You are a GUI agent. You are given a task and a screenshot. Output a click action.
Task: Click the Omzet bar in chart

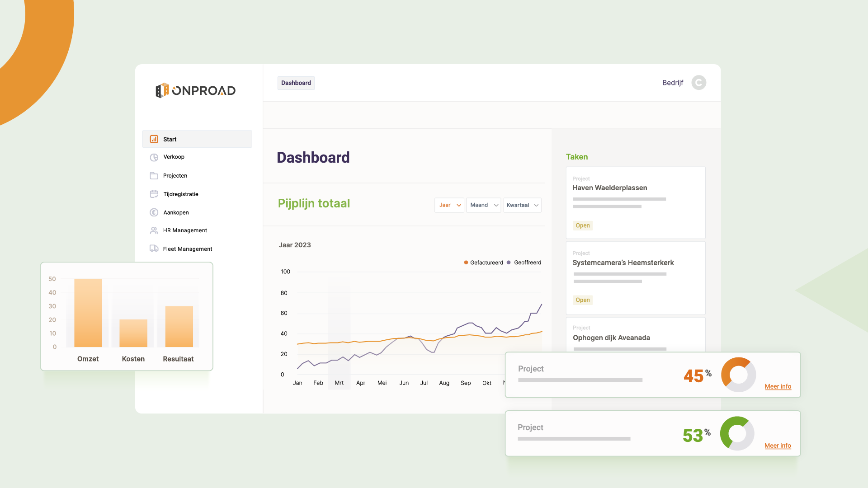click(x=88, y=313)
